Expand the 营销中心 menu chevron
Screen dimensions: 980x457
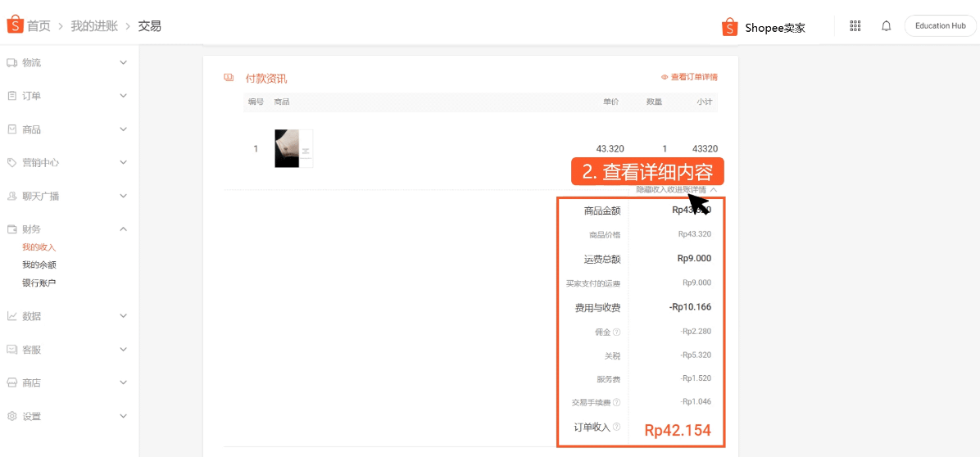[x=123, y=162]
